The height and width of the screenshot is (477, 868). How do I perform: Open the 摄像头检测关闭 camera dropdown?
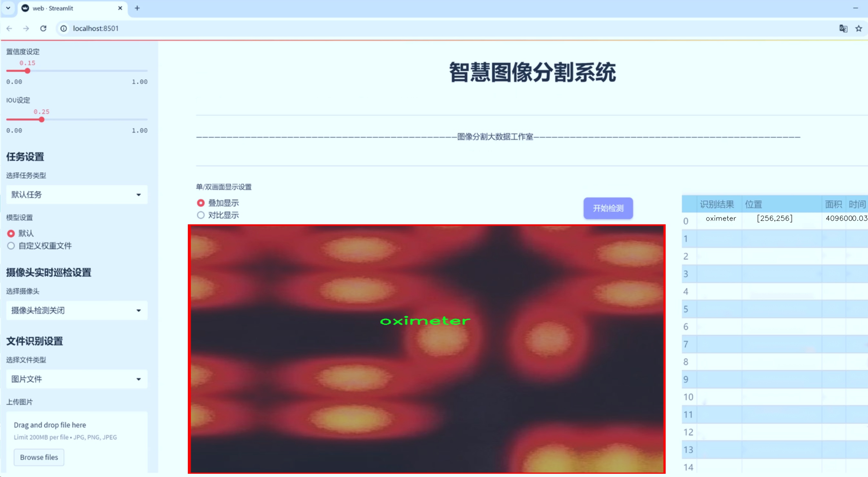(77, 310)
